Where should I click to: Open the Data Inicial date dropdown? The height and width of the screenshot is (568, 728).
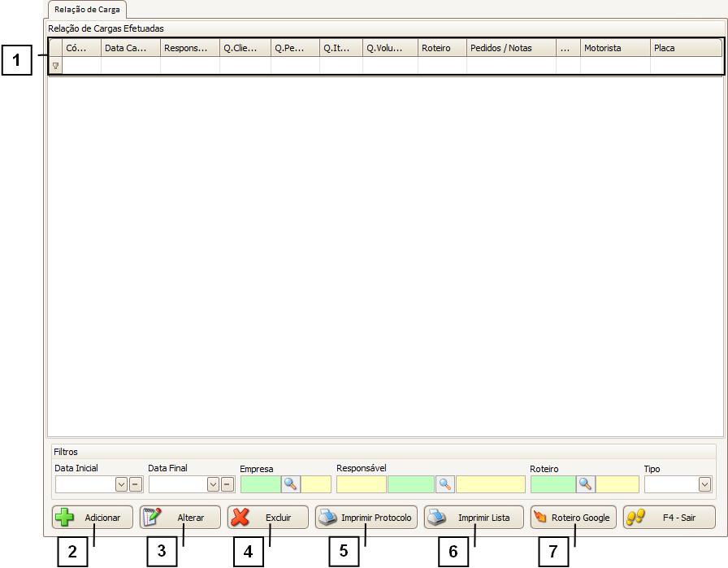(121, 484)
